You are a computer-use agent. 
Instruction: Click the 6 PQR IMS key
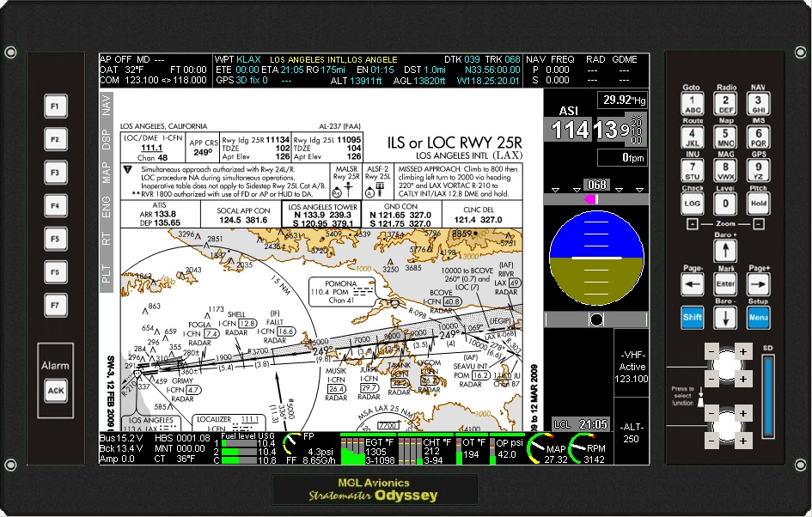(758, 137)
